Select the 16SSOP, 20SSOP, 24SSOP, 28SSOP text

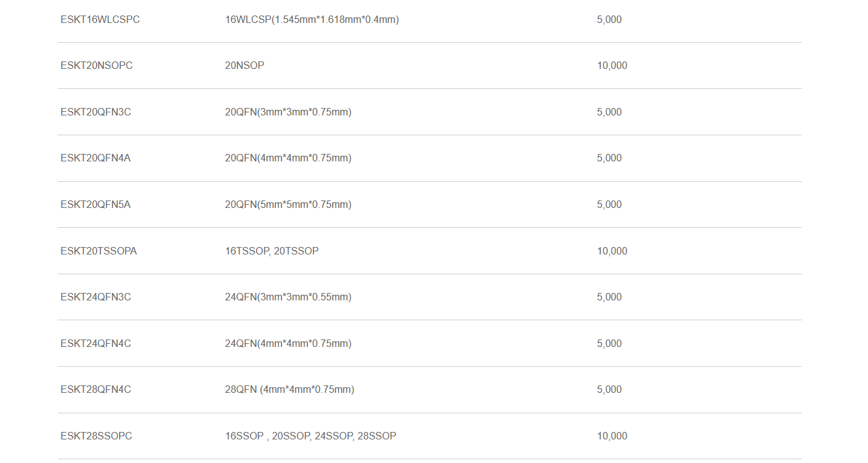pyautogui.click(x=310, y=436)
